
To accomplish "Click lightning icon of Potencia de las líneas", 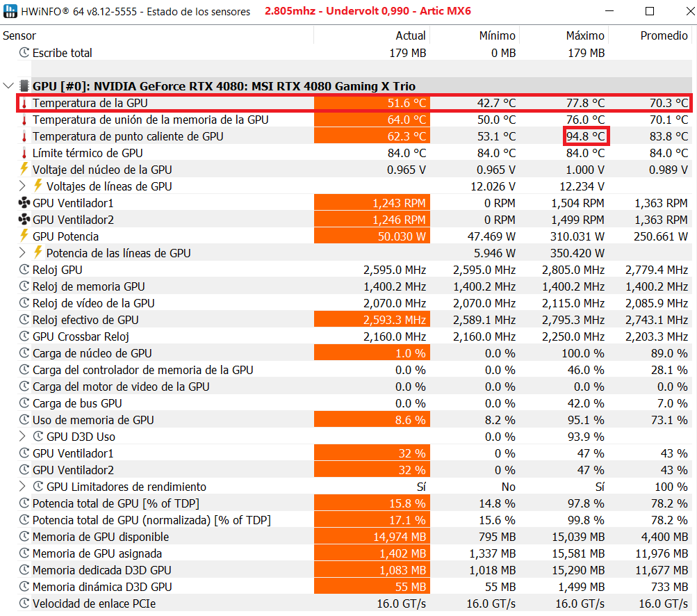I will tap(38, 252).
